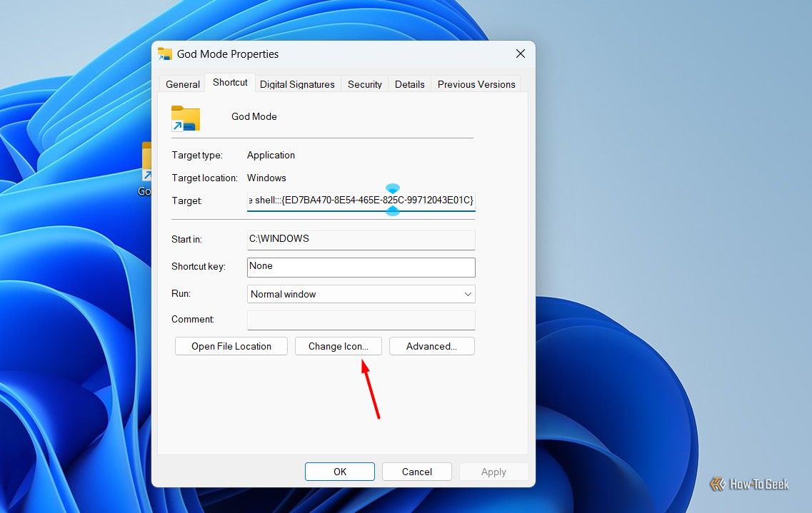Open the Digital Signatures tab
This screenshot has height=513, width=812.
point(297,84)
